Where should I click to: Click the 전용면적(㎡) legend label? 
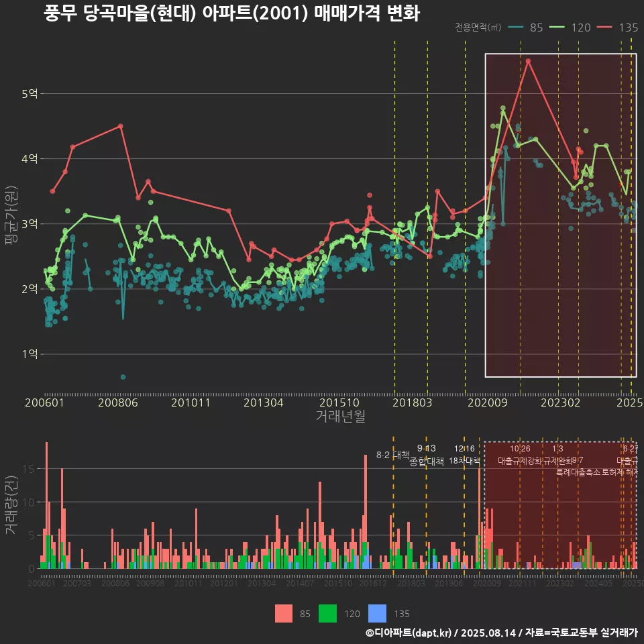point(478,28)
